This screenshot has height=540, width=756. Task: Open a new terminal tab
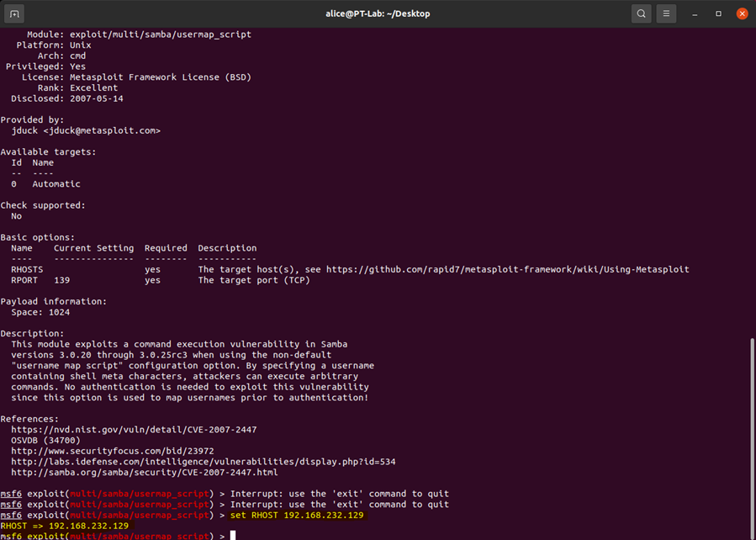14,13
